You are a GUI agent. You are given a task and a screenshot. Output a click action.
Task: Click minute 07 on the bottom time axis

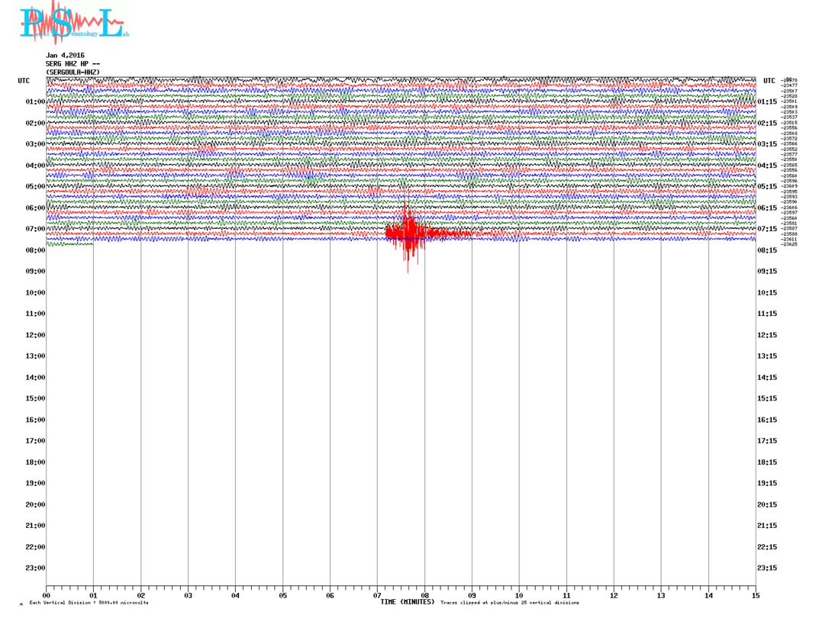[377, 595]
